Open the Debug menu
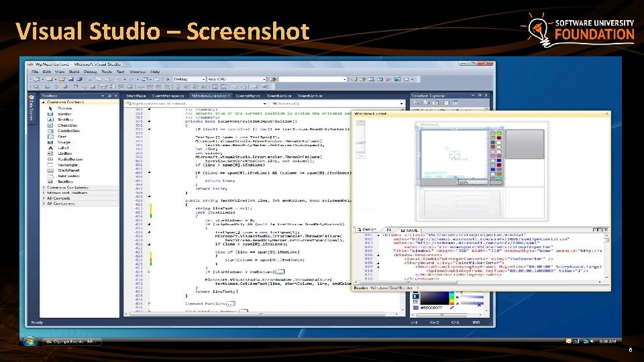Image resolution: width=644 pixels, height=362 pixels. click(90, 72)
